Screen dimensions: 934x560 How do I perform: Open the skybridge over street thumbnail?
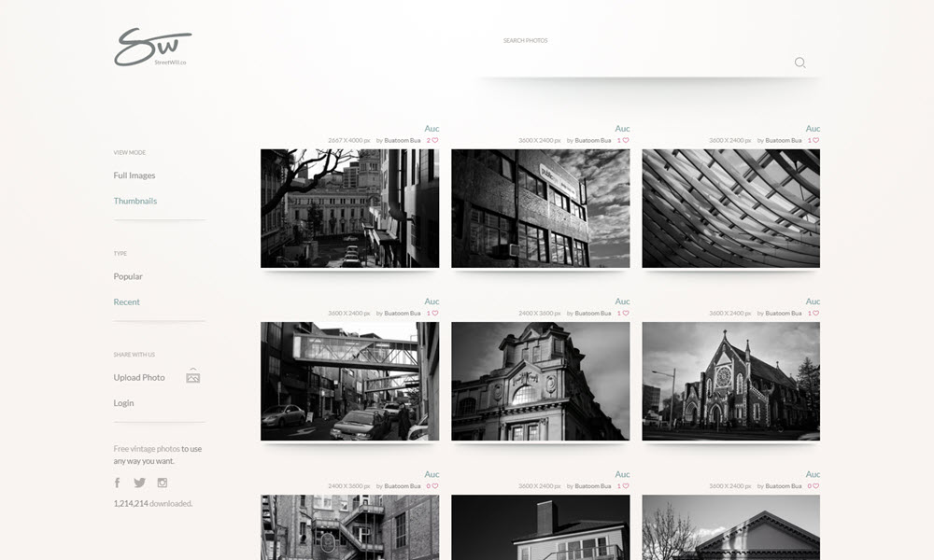pyautogui.click(x=349, y=382)
